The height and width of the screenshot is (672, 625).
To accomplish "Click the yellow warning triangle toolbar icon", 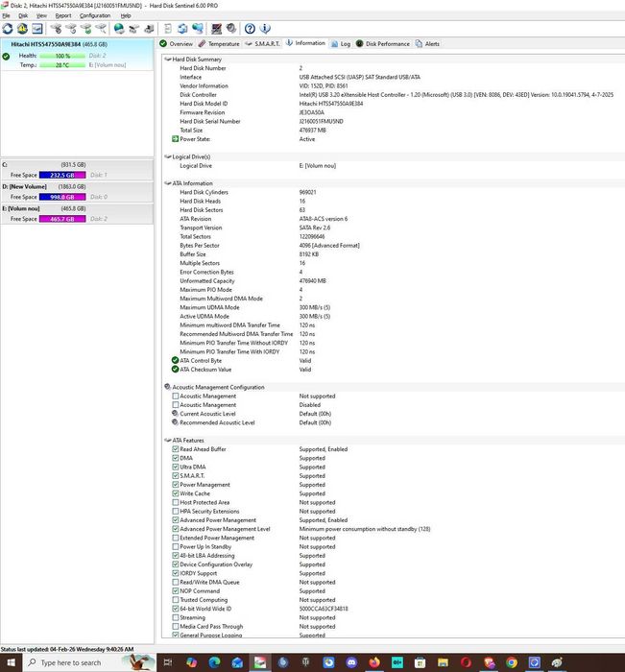I will tap(22, 29).
